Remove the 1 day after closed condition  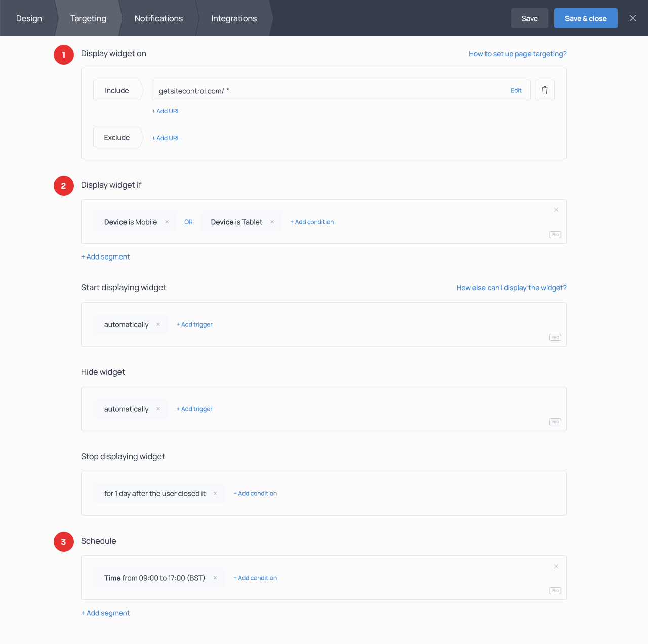pos(215,493)
